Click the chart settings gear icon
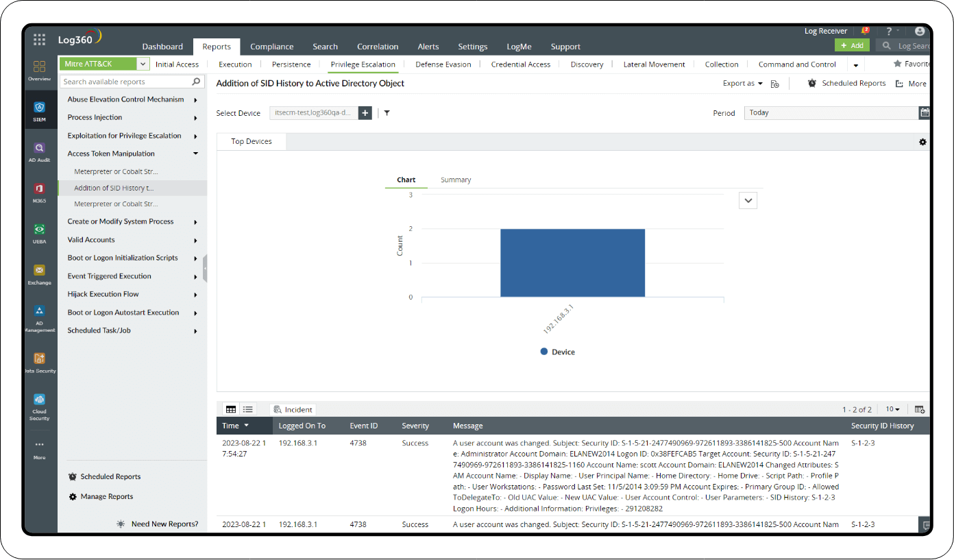 pos(922,142)
